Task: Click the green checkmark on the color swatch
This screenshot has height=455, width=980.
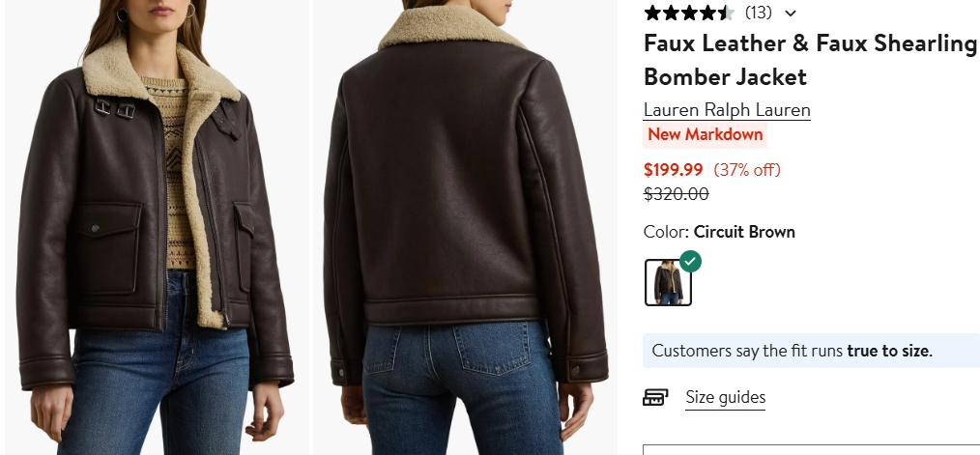Action: (x=690, y=261)
